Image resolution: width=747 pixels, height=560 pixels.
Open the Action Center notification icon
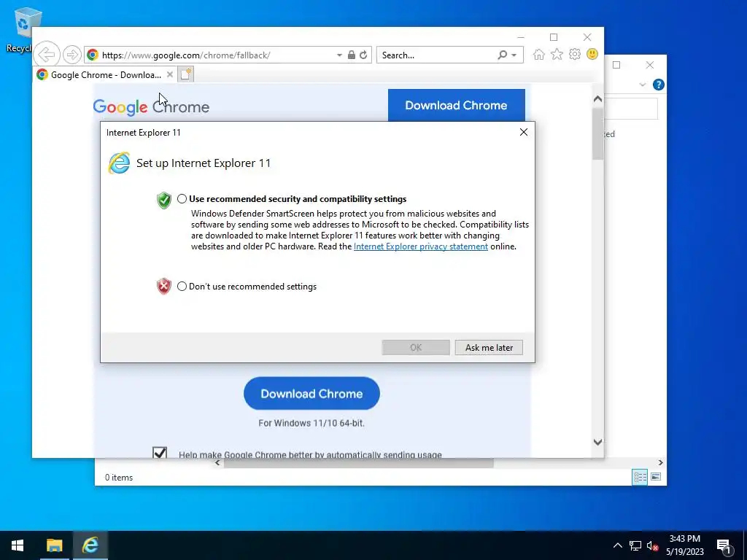724,546
